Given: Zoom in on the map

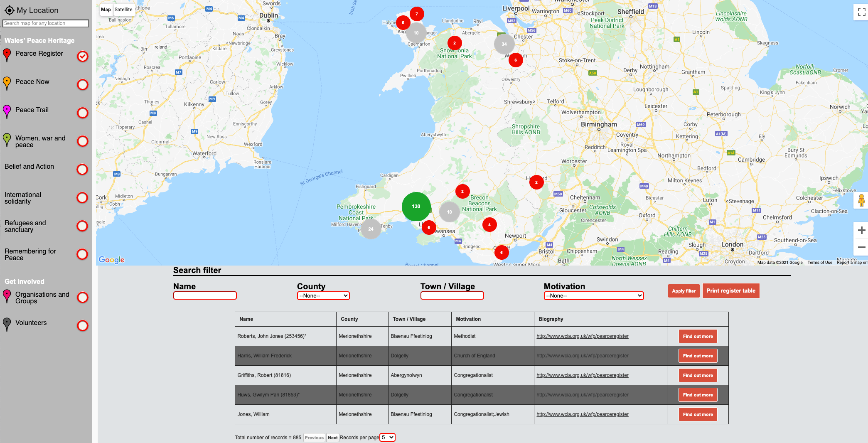Looking at the screenshot, I should click(861, 231).
